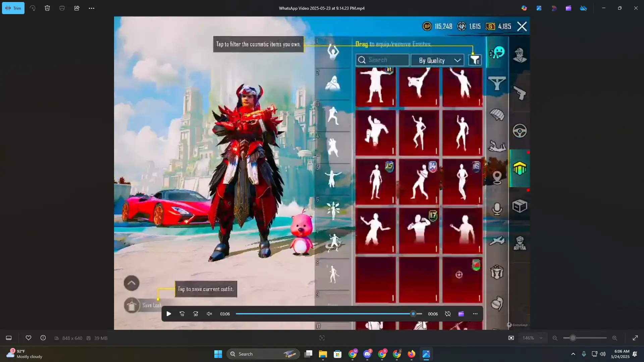Click equipped emote slot 6

[x=333, y=210]
